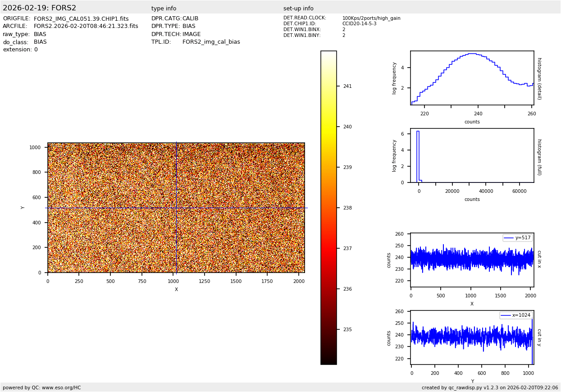
Task: Click the cut in y profile plot
Action: pyautogui.click(x=472, y=337)
